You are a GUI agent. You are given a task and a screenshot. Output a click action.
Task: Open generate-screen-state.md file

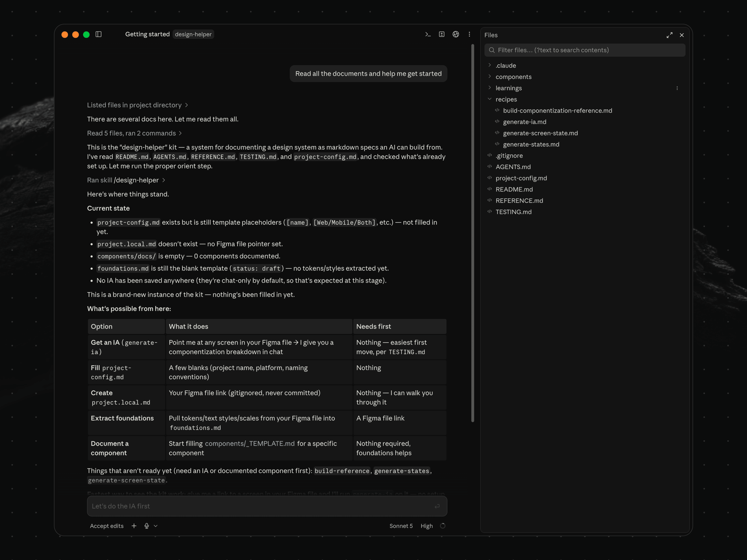coord(540,133)
